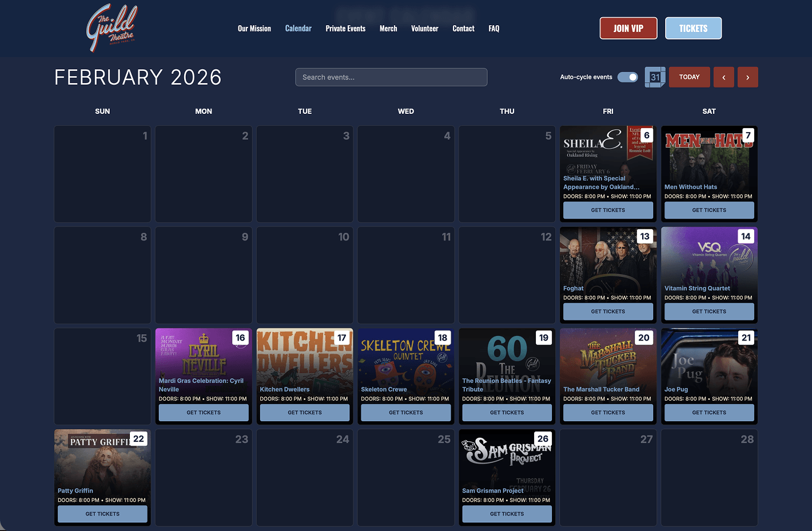Open the FAQ nav link
The width and height of the screenshot is (812, 531).
pyautogui.click(x=494, y=29)
